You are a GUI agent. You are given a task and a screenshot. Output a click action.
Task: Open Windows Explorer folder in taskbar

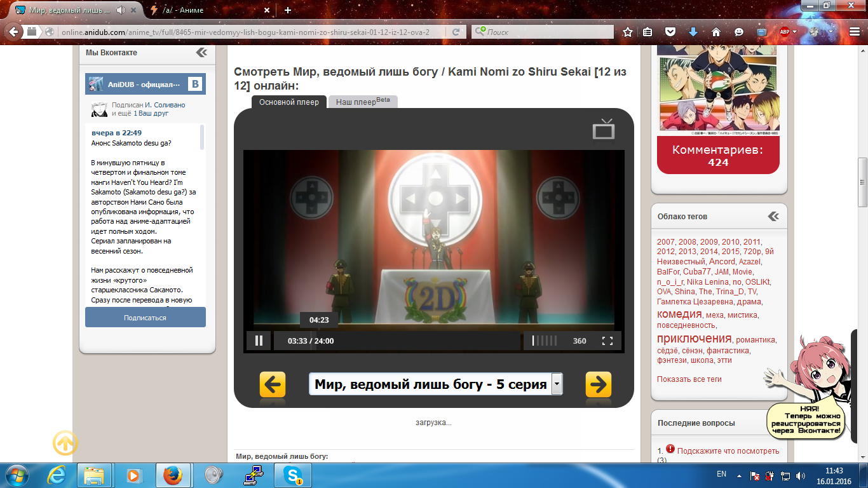click(95, 475)
